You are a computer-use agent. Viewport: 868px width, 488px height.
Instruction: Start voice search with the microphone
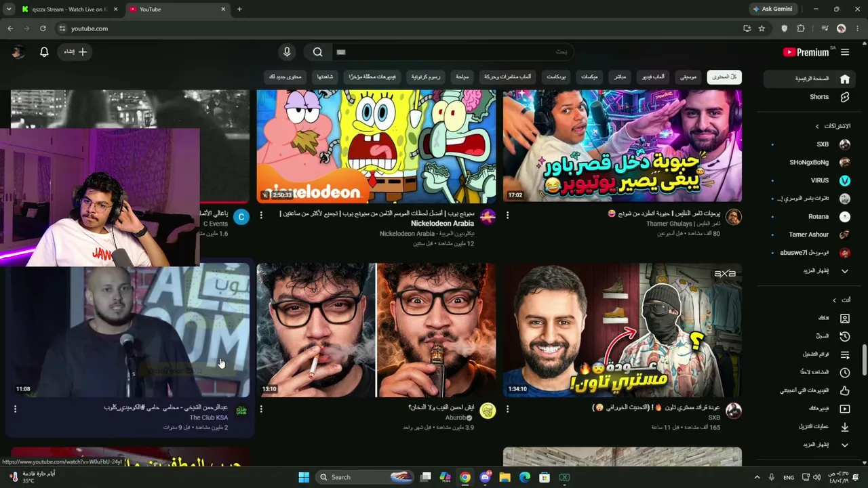tap(287, 52)
